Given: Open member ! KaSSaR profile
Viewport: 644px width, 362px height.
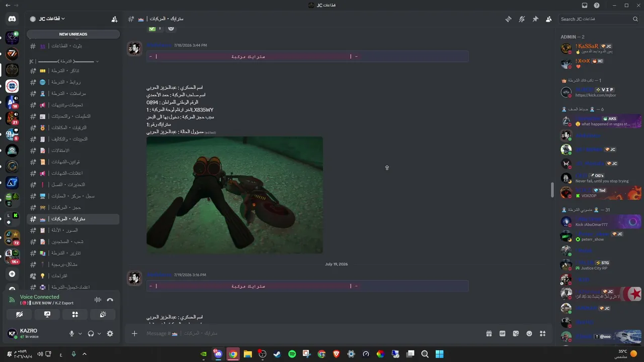Looking at the screenshot, I should coord(600,48).
